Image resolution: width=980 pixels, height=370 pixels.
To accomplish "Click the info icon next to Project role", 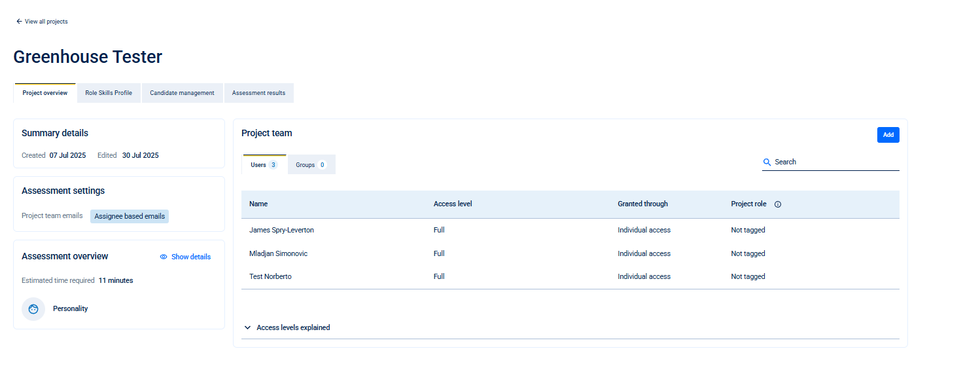I will click(x=778, y=204).
